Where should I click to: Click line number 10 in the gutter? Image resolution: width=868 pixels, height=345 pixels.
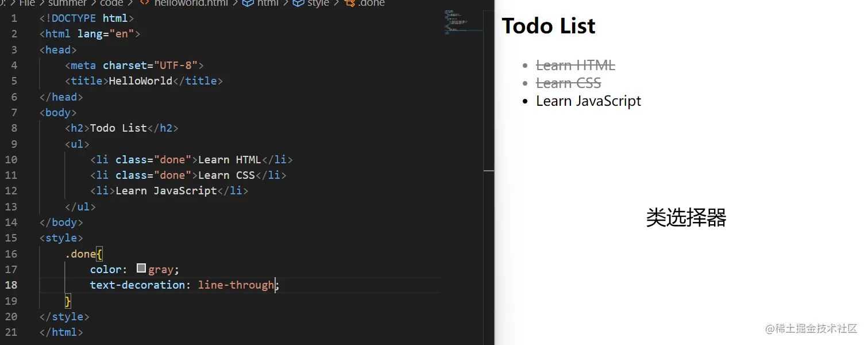pos(11,159)
